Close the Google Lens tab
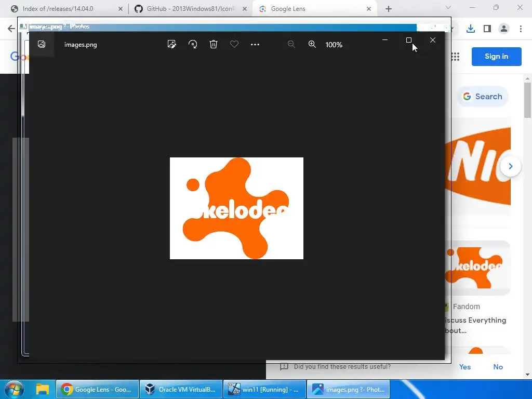The height and width of the screenshot is (399, 532). click(369, 9)
